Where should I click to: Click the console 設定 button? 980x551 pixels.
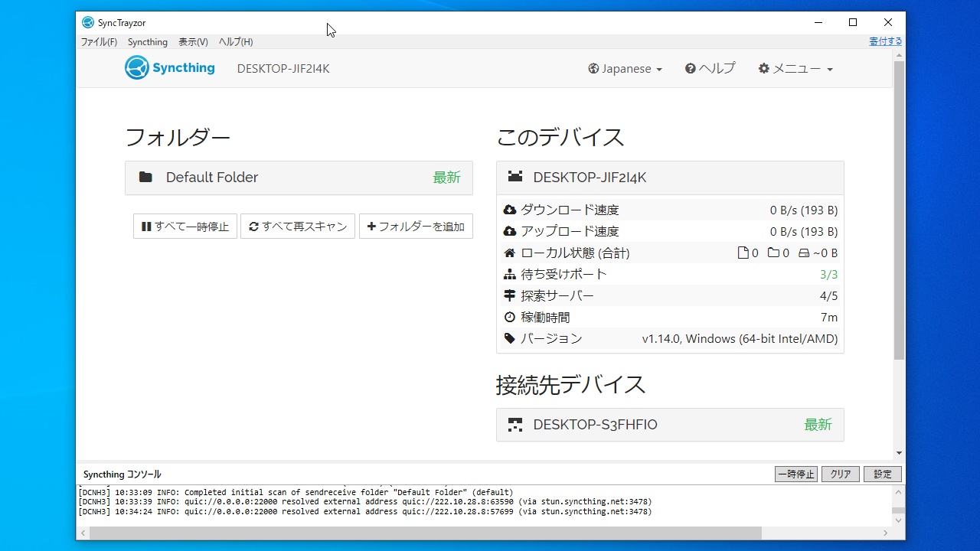[x=883, y=474]
